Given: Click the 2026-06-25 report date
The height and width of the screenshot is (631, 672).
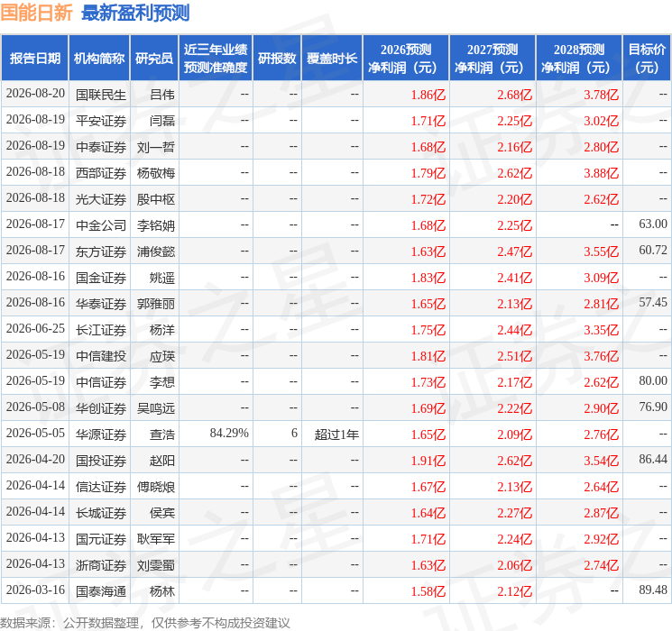Looking at the screenshot, I should (35, 328).
